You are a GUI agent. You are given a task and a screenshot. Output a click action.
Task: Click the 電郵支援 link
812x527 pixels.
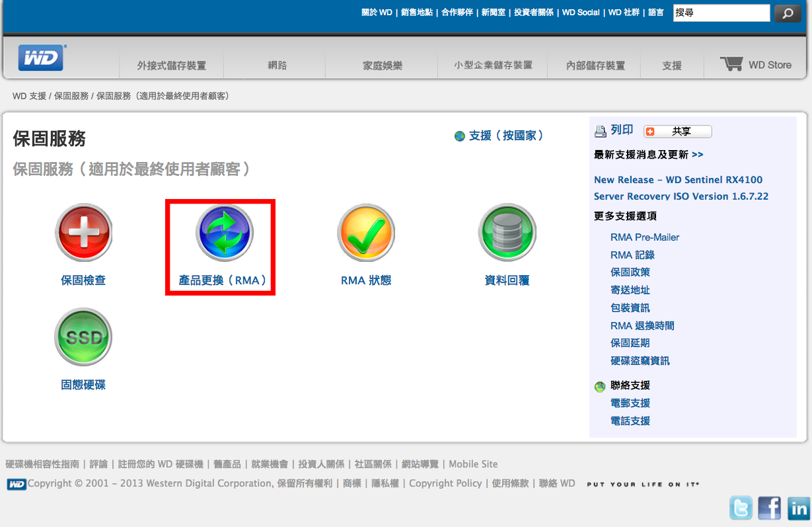tap(630, 403)
